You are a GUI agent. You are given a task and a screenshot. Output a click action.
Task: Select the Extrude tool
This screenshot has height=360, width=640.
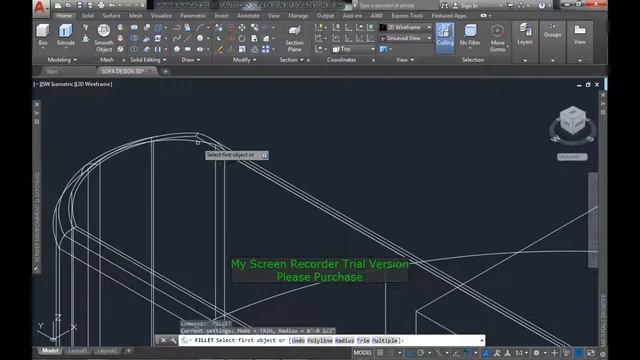coord(65,35)
